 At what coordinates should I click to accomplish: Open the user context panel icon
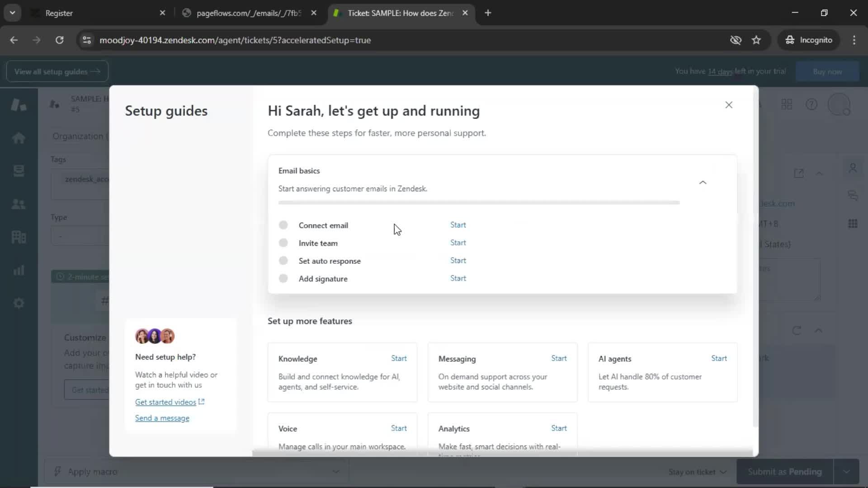[853, 168]
